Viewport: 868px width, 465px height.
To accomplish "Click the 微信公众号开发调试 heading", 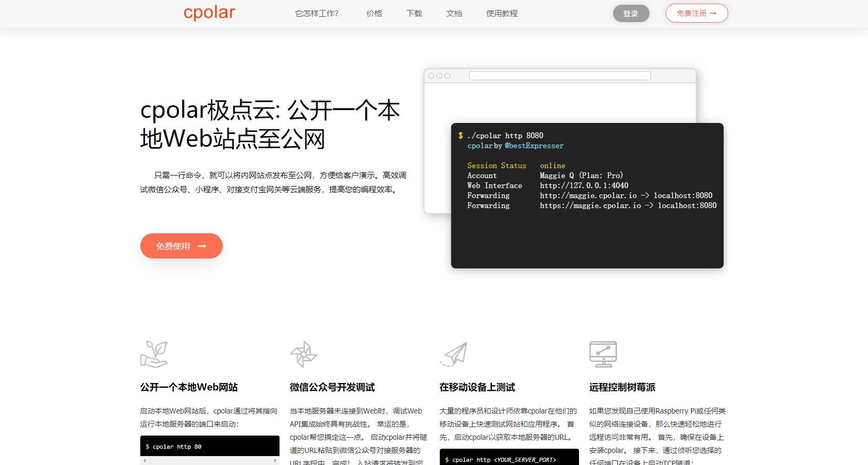I will 332,387.
